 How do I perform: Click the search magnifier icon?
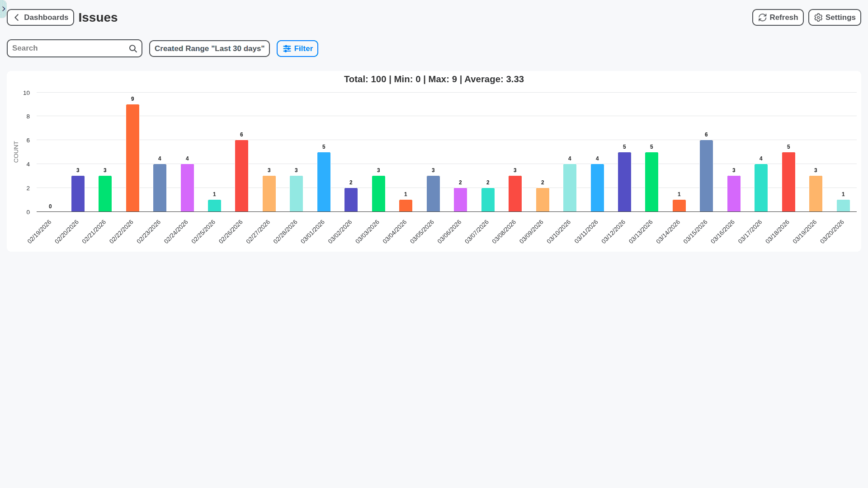(x=132, y=48)
